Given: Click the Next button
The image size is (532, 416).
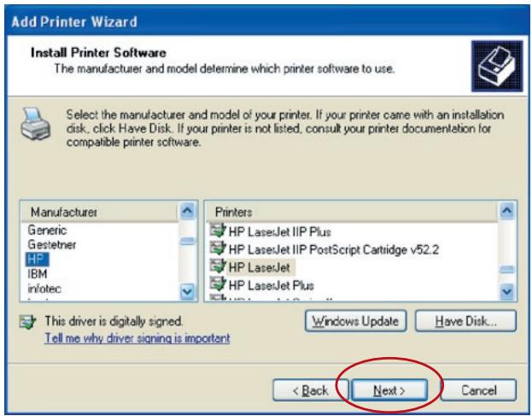Looking at the screenshot, I should [x=389, y=390].
